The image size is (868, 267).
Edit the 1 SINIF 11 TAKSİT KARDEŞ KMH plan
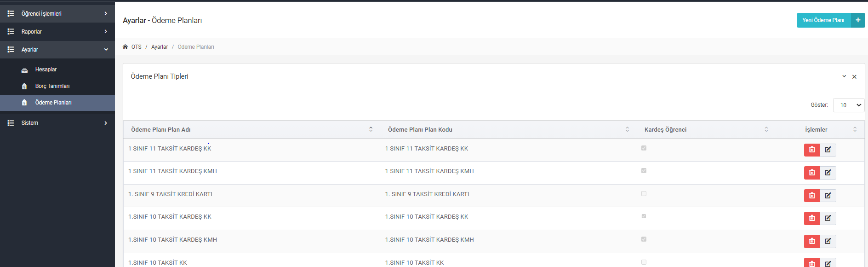(x=828, y=173)
